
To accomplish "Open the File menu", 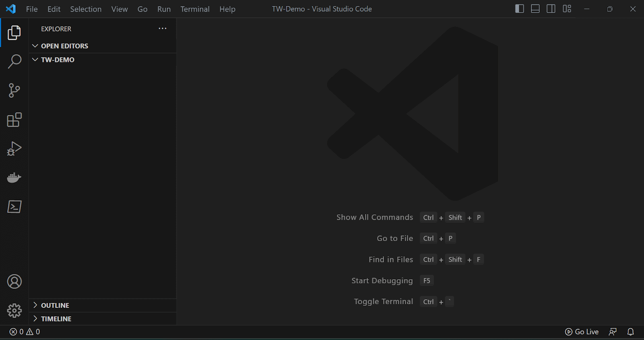I will pos(32,9).
